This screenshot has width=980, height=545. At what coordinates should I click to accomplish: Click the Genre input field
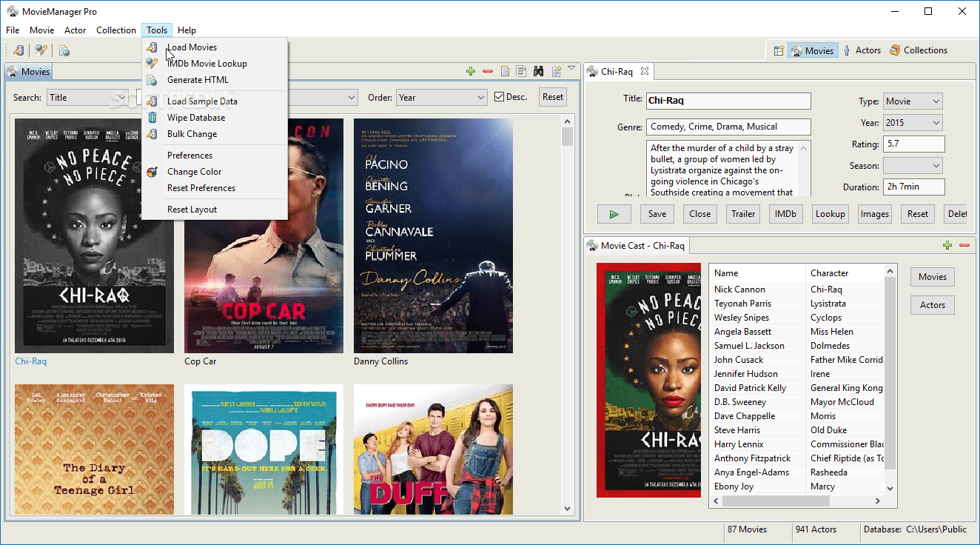coord(728,127)
